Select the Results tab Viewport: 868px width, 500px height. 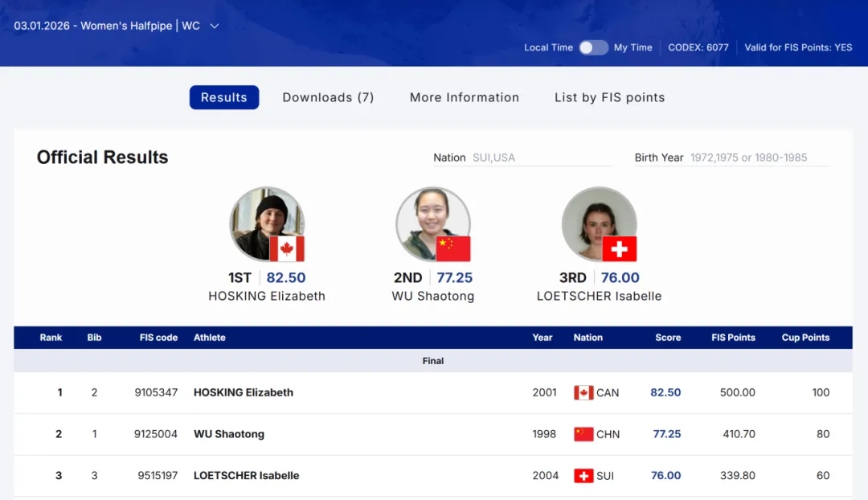pos(224,97)
